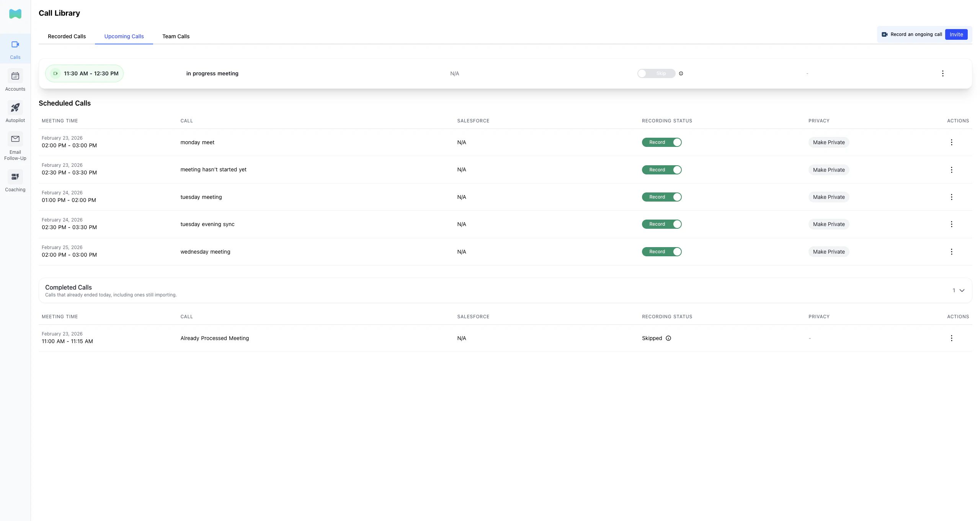Toggle Record for monday meet

point(661,142)
